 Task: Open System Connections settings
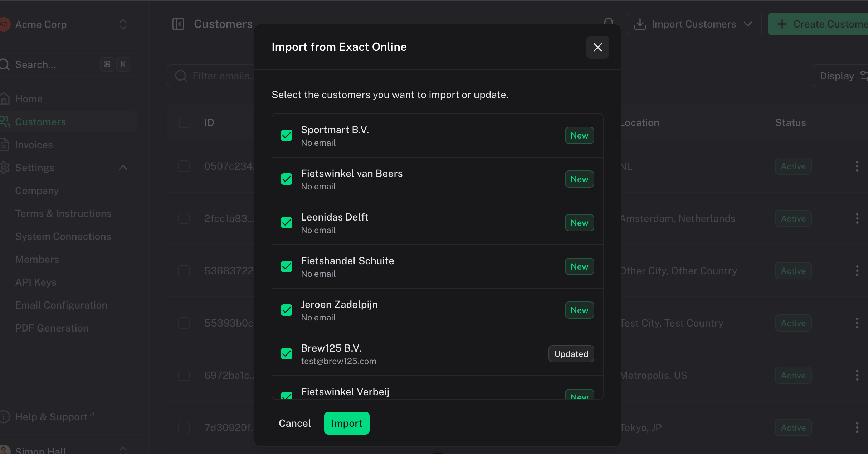(63, 236)
